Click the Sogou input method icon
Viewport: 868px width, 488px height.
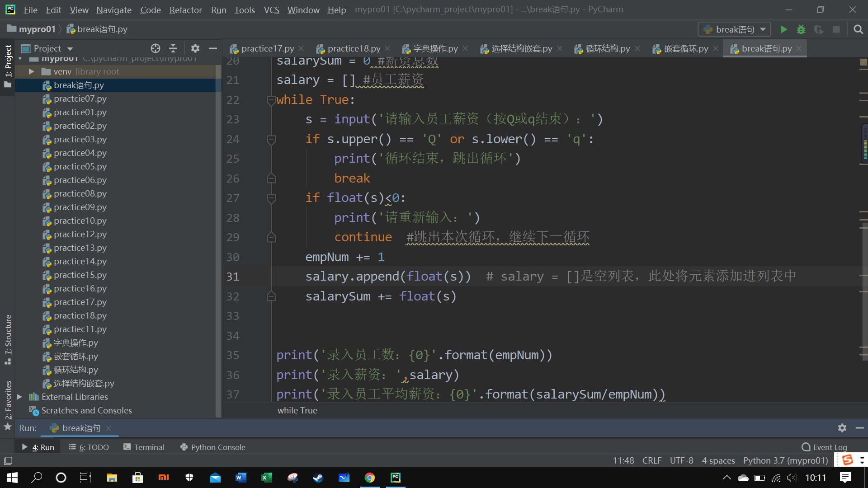(x=848, y=460)
